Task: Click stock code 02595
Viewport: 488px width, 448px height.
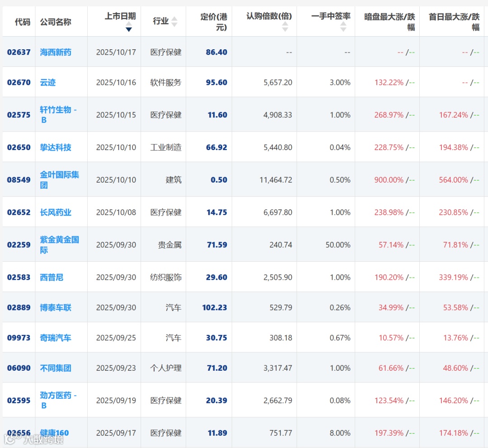Action: click(x=19, y=401)
